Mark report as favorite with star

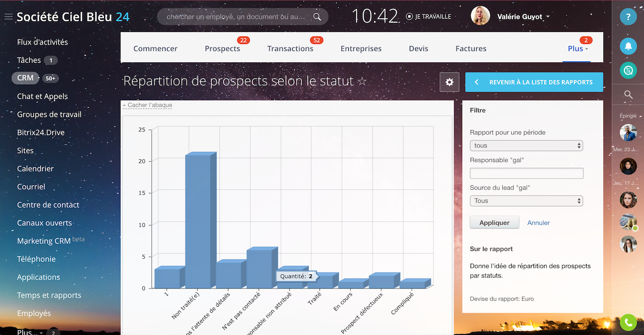(362, 81)
